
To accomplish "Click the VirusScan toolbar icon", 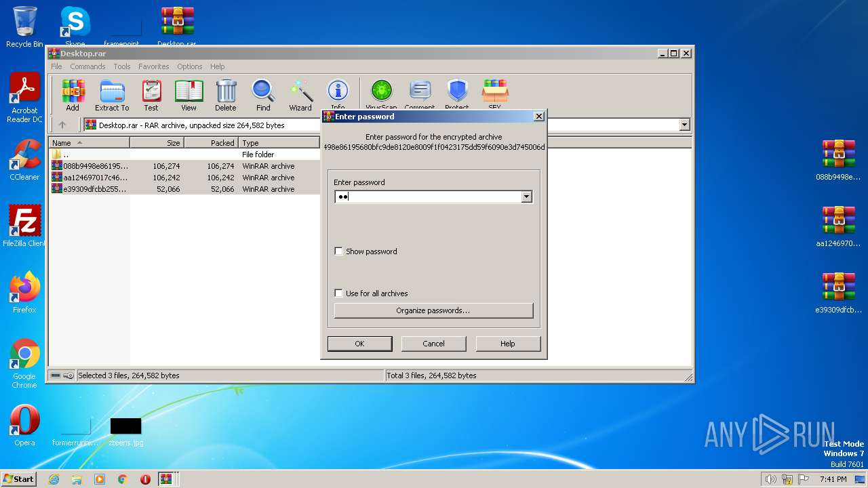I will [x=381, y=94].
